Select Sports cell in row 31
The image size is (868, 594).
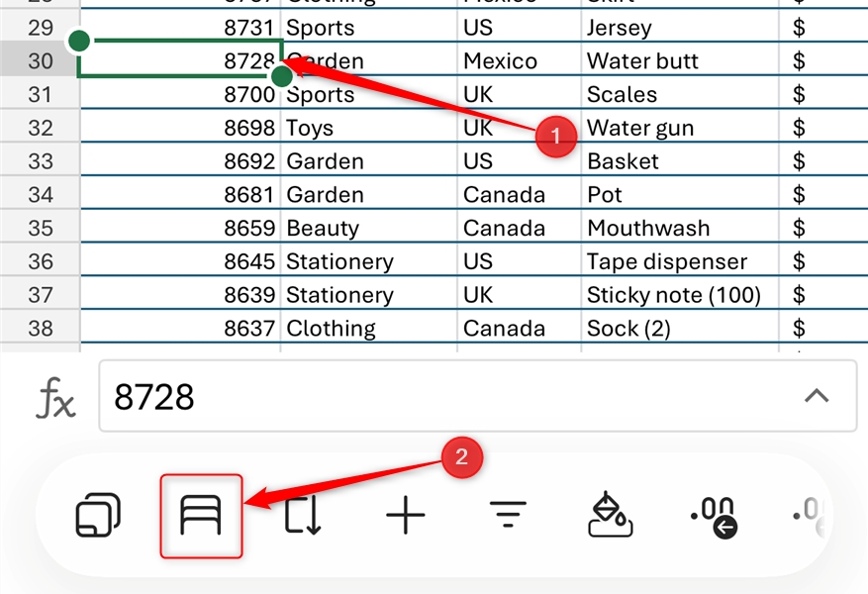(x=369, y=94)
